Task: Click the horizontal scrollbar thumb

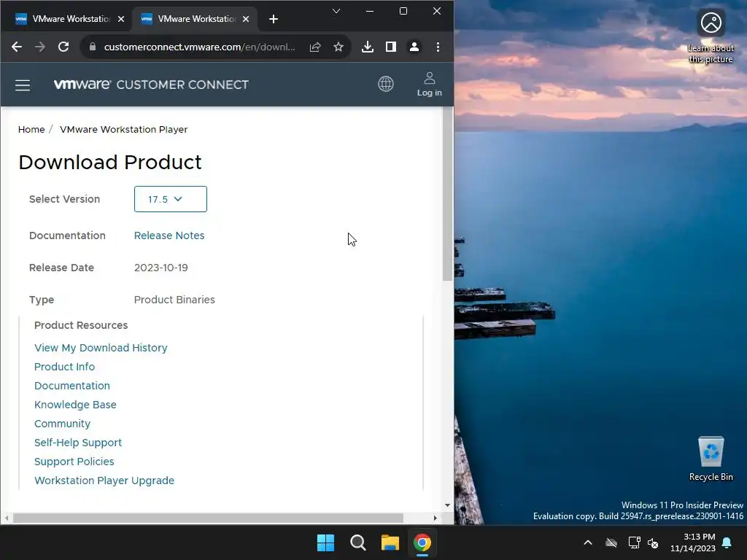Action: [x=208, y=518]
